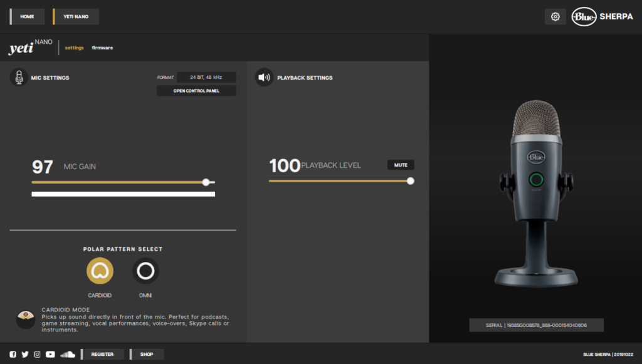Open the settings gear icon

pos(555,17)
